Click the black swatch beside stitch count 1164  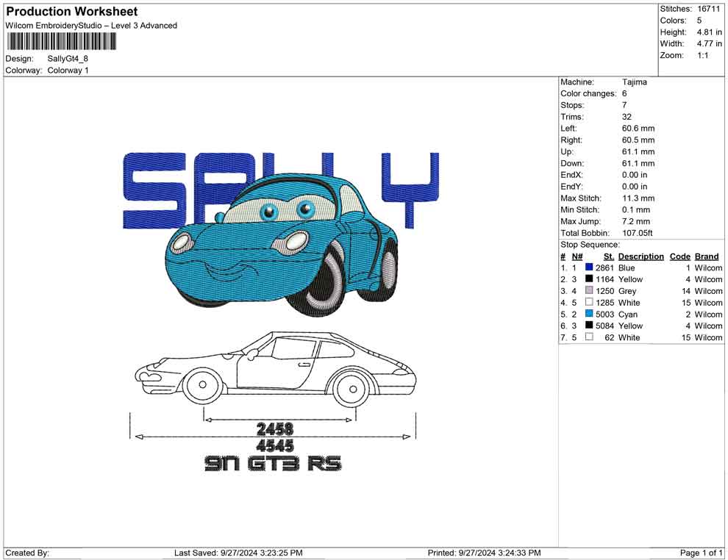click(589, 279)
